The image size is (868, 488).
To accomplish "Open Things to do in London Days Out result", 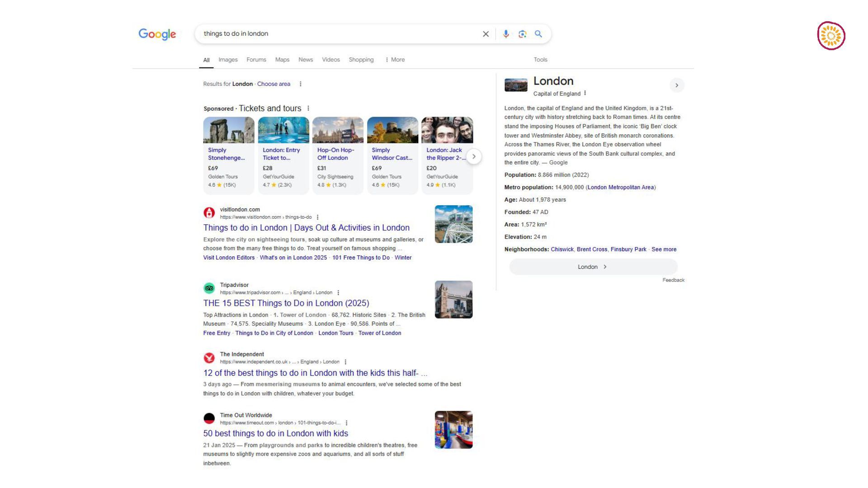I will pos(307,228).
